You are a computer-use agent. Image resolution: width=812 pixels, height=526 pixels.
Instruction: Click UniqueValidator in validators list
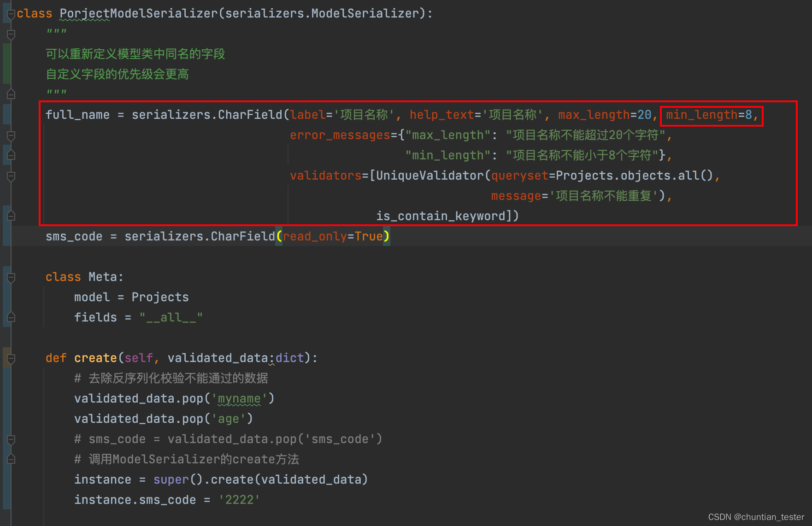tap(430, 175)
